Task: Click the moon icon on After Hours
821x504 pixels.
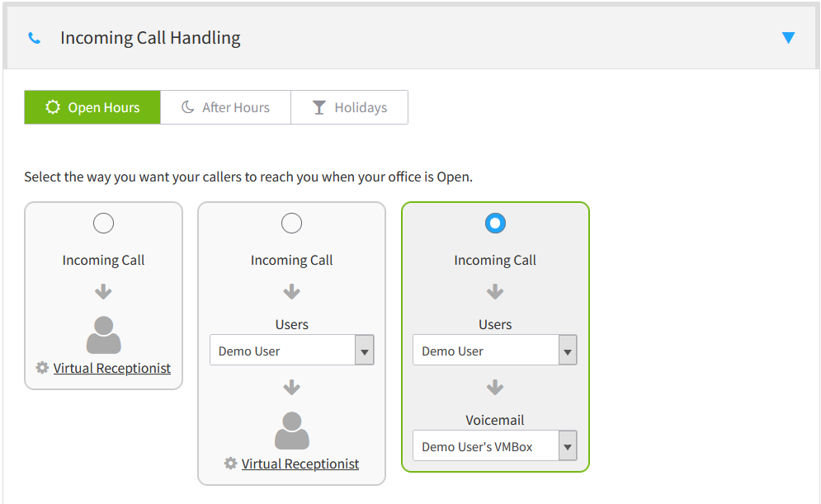Action: (x=188, y=107)
